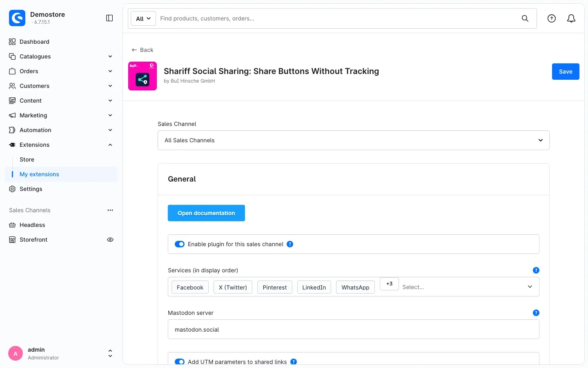The image size is (588, 368).
Task: Click the Orders clipboard icon
Action: (12, 71)
